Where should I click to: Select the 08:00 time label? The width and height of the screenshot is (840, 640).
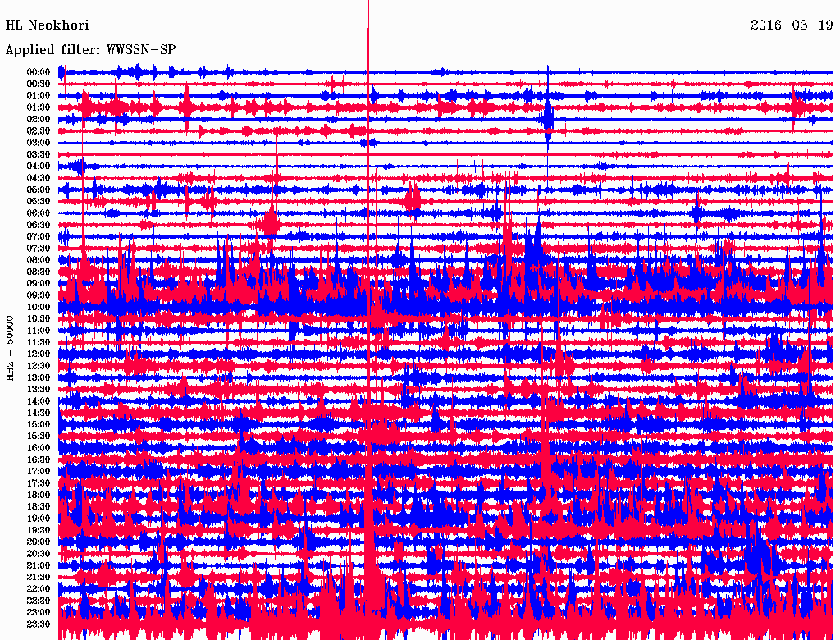click(39, 260)
